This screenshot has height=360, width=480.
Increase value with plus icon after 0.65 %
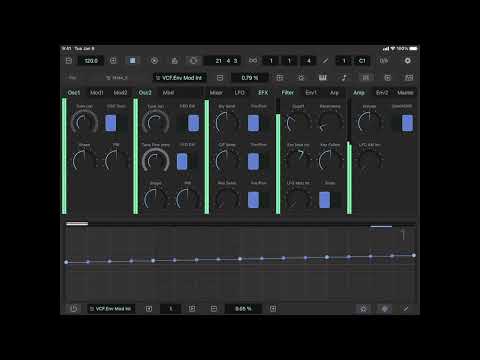[x=273, y=309]
